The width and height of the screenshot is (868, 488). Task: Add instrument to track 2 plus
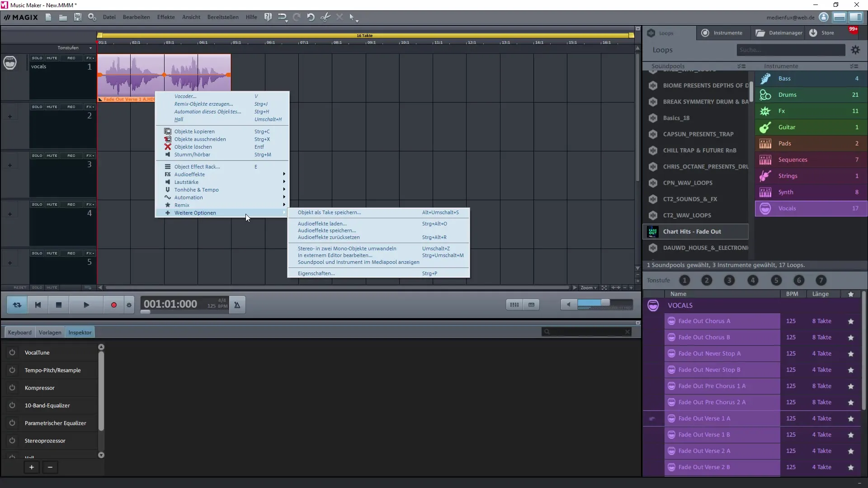10,117
